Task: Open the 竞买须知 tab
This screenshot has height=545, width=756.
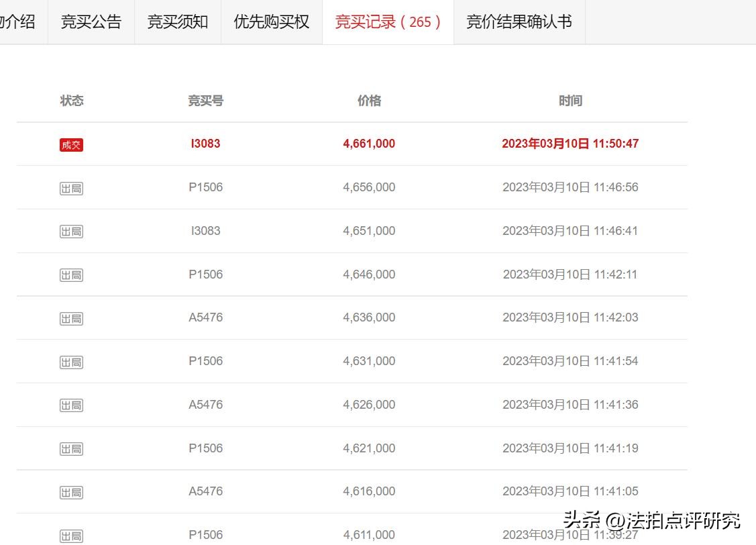Action: pyautogui.click(x=177, y=21)
